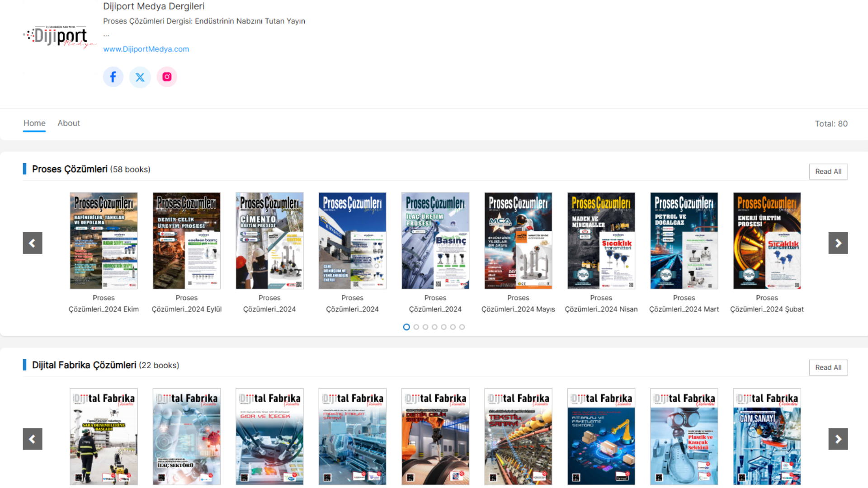Click Read All for Proses Çözümleri
Screen dimensions: 868x488
pyautogui.click(x=828, y=172)
